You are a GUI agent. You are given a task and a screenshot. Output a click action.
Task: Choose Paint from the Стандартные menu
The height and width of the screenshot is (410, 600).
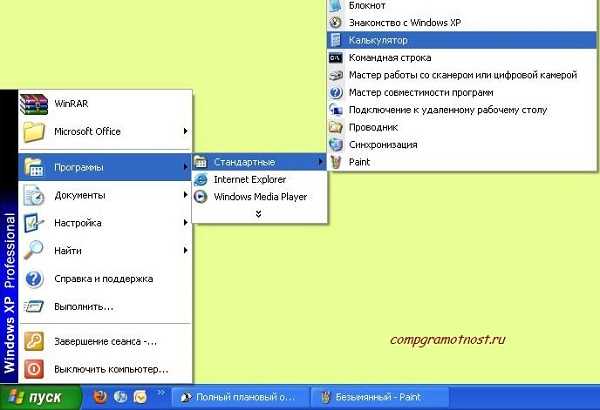coord(461,162)
